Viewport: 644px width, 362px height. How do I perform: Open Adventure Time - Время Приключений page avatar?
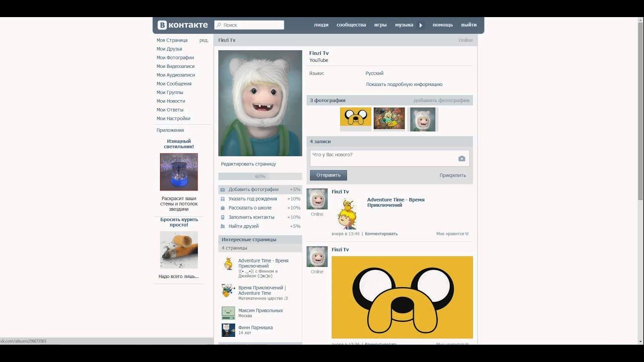click(x=228, y=264)
